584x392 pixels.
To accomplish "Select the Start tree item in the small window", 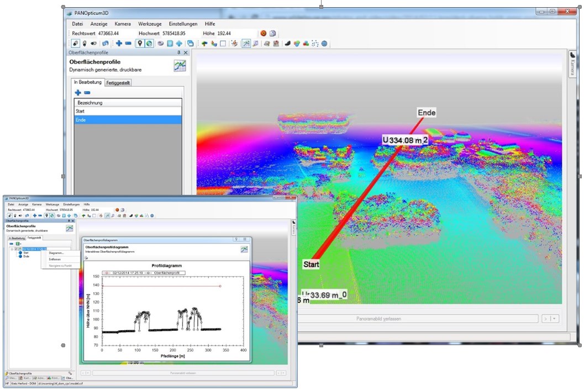I will pyautogui.click(x=26, y=253).
